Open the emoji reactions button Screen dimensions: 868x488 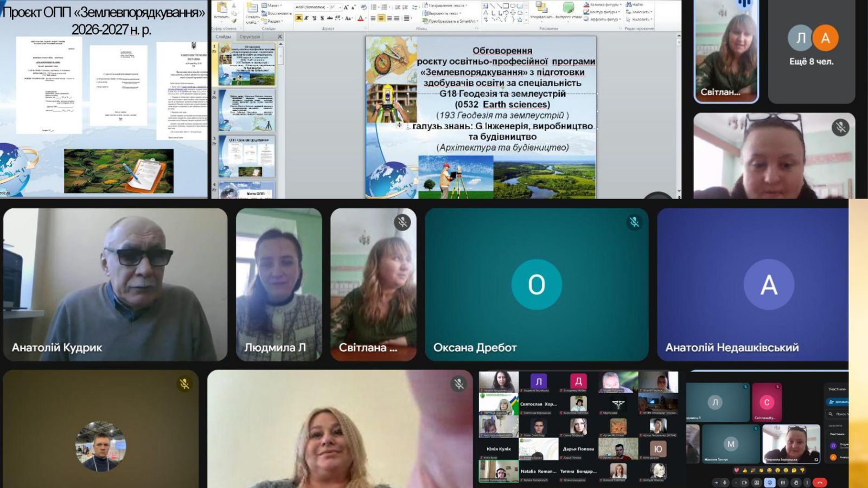click(x=769, y=482)
